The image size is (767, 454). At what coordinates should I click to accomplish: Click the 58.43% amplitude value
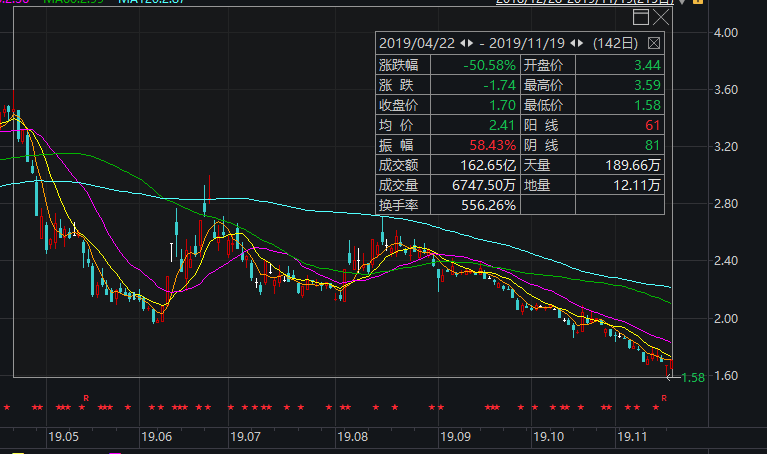[x=493, y=145]
